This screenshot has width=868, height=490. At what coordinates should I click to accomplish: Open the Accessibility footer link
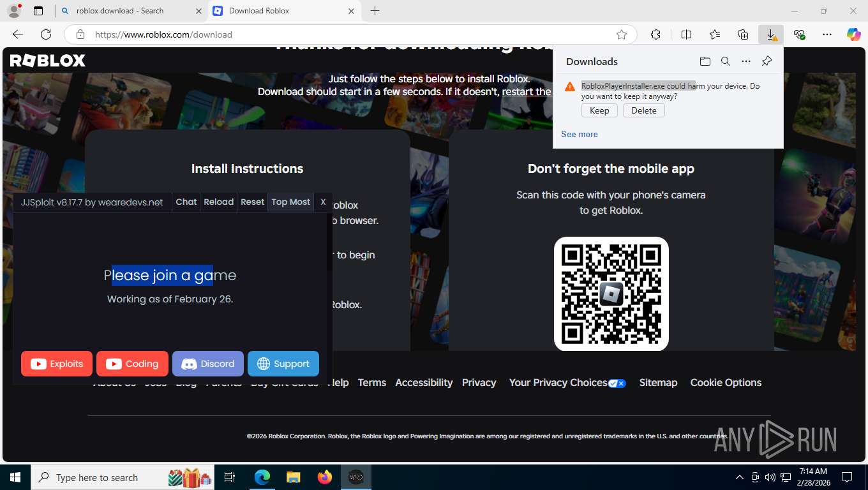(x=424, y=383)
